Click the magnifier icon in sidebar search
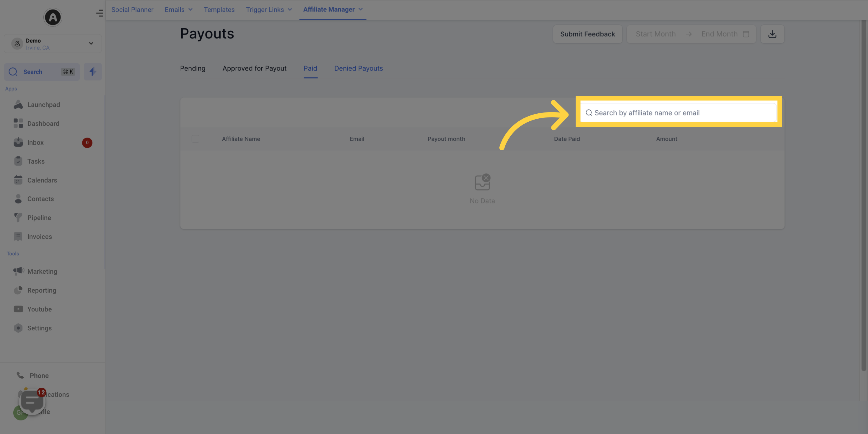 [x=13, y=72]
